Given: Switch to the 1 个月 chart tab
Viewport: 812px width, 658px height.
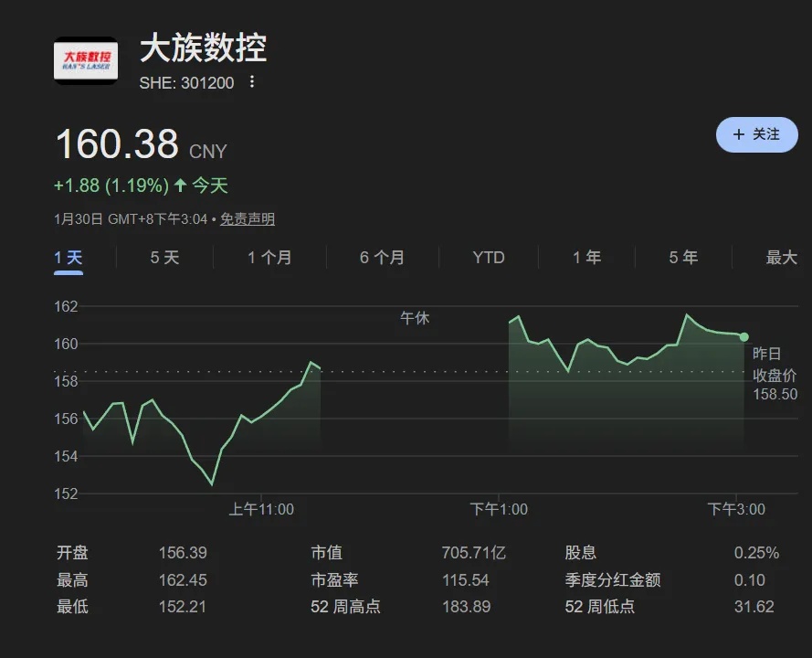Looking at the screenshot, I should [269, 258].
